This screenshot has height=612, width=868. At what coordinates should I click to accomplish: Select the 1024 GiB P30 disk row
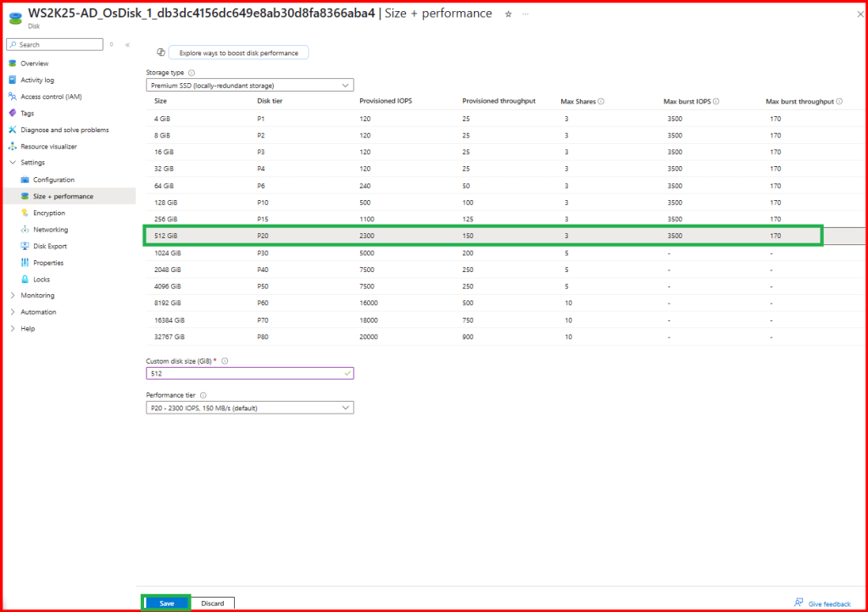[483, 253]
